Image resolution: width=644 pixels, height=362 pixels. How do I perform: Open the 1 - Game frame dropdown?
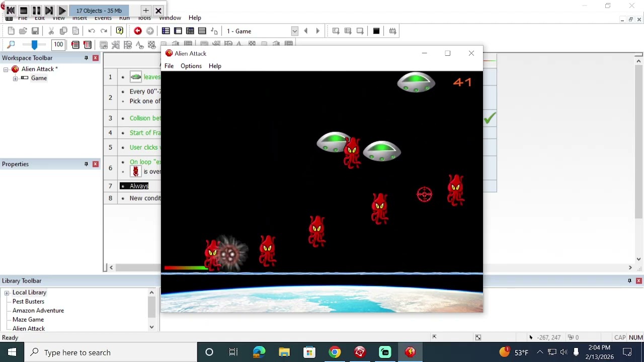tap(295, 31)
